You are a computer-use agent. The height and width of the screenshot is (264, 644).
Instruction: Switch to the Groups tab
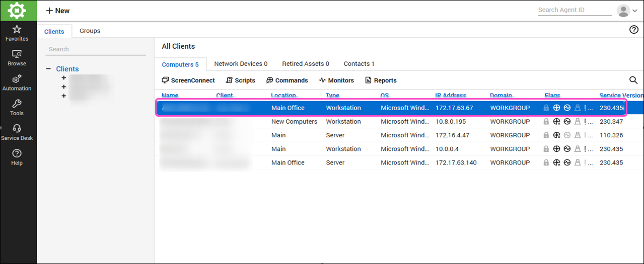click(90, 31)
